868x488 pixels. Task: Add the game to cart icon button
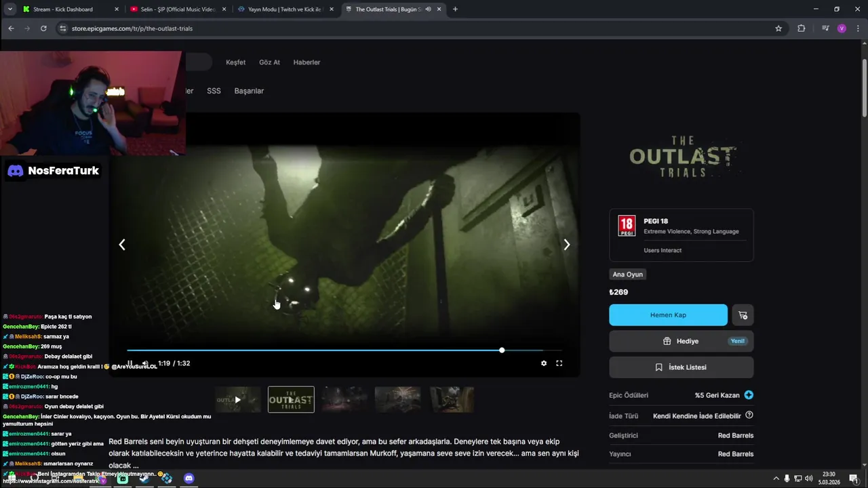point(743,315)
